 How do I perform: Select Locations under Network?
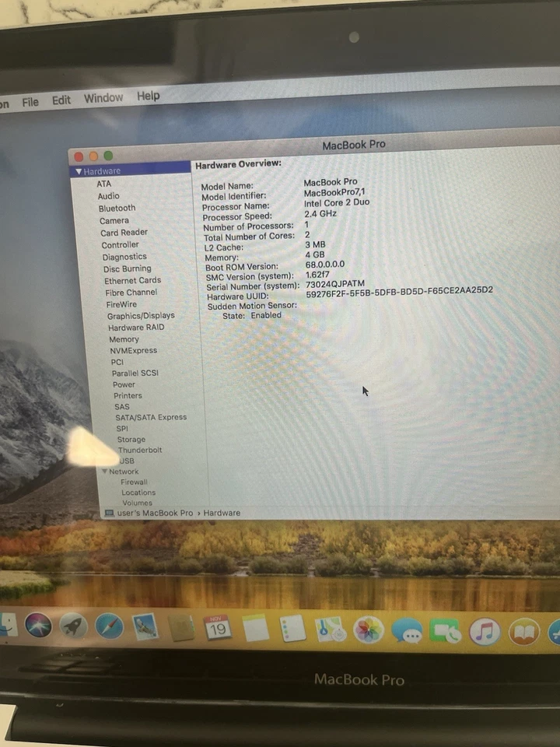[x=138, y=493]
